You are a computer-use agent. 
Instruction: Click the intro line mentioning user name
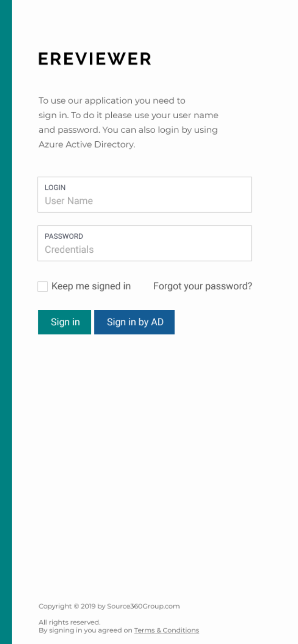[128, 115]
